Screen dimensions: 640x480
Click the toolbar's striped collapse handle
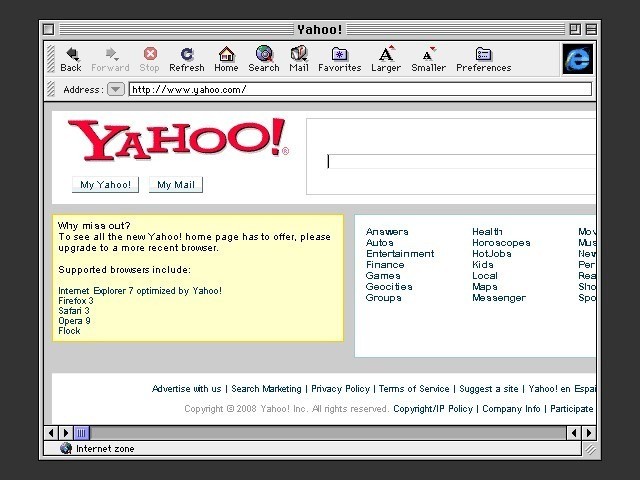(x=51, y=59)
